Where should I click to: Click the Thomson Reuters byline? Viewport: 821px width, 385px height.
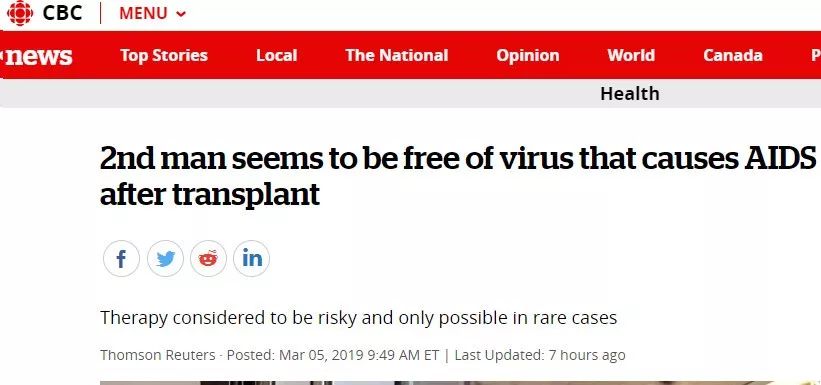(158, 355)
